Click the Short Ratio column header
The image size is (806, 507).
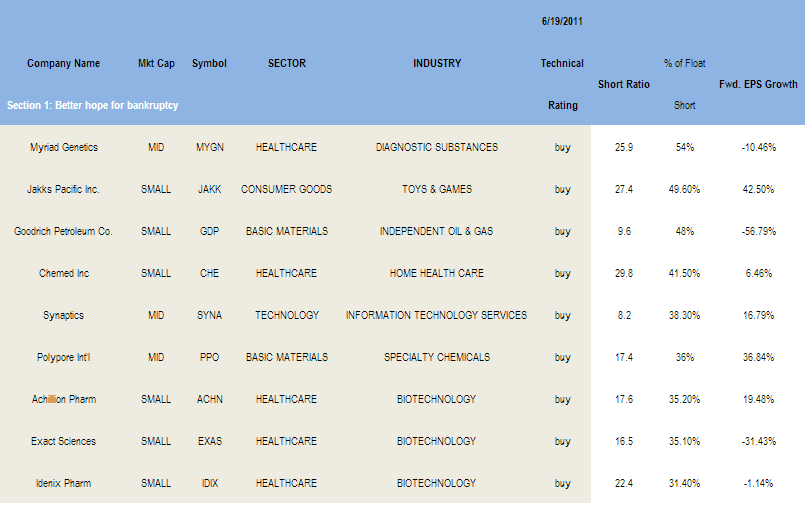[624, 84]
